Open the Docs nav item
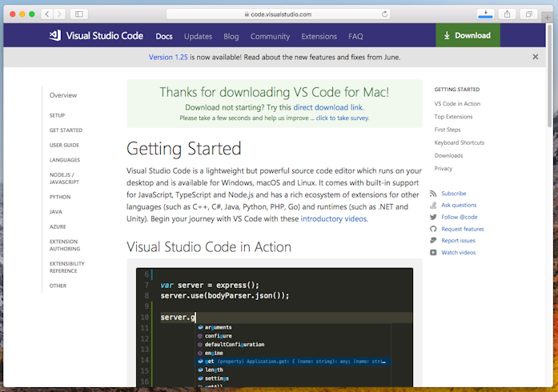 (164, 36)
